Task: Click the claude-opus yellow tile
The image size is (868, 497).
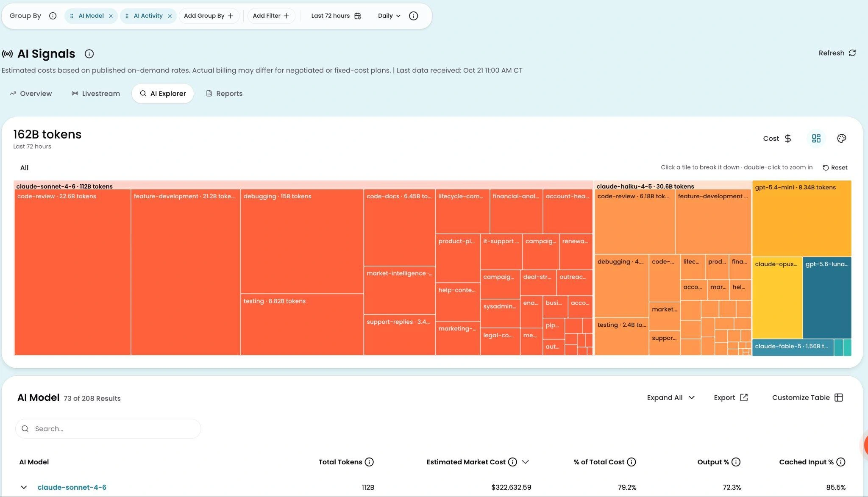Action: (x=777, y=298)
